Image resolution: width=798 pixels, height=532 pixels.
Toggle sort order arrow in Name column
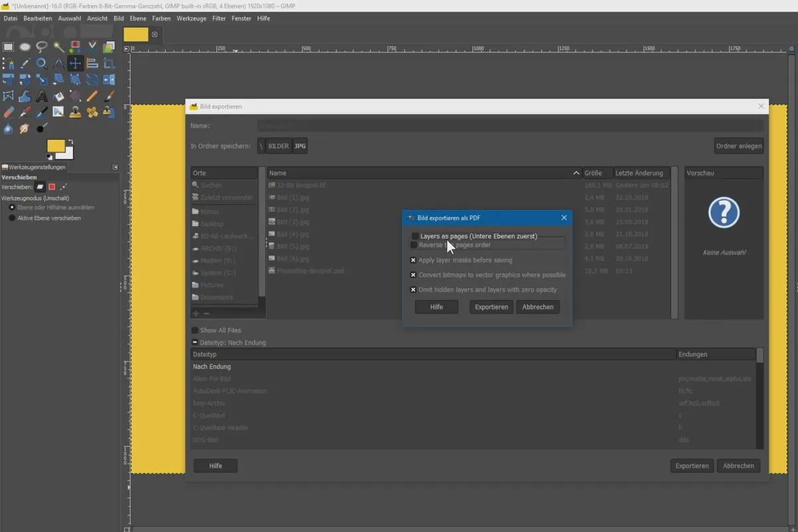[x=576, y=173]
